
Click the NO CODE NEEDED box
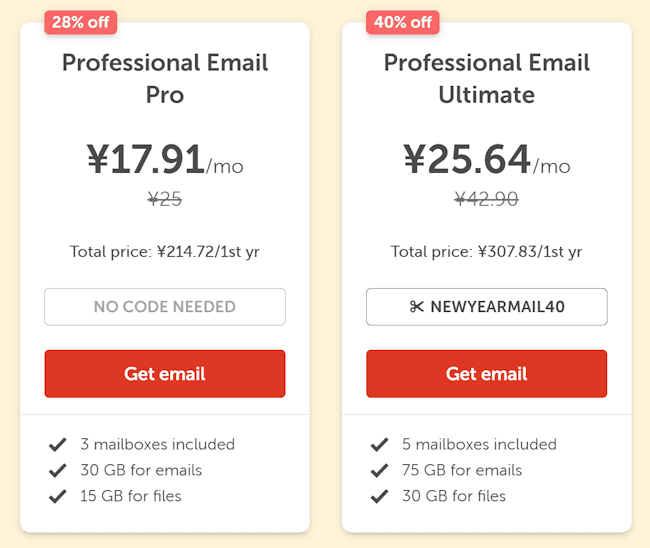[x=165, y=307]
